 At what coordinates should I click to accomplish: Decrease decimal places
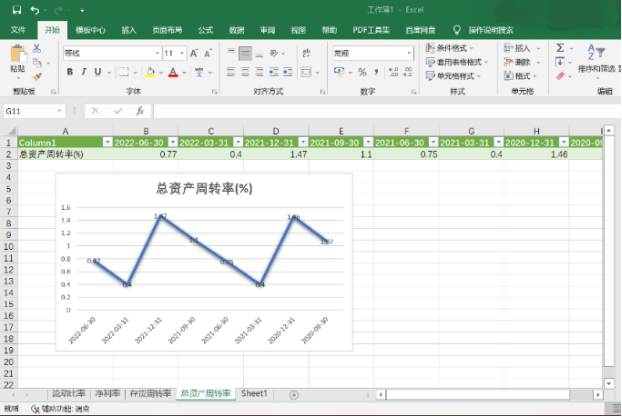(x=407, y=72)
